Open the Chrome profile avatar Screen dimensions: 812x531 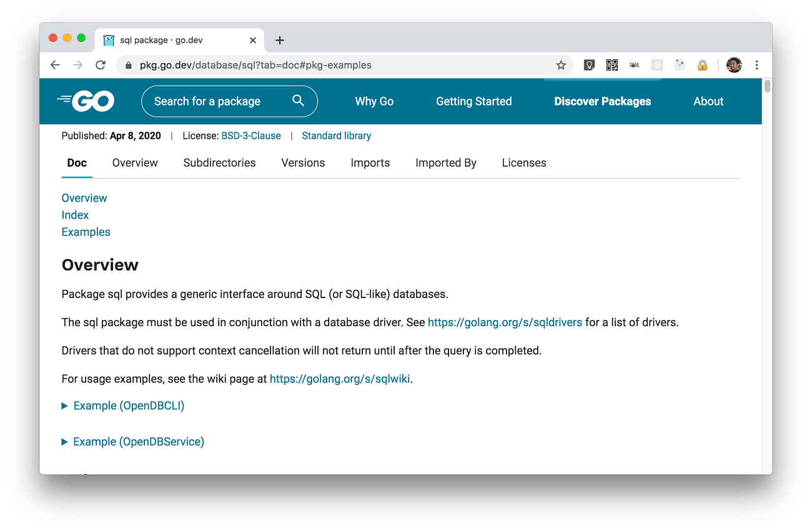click(x=734, y=65)
